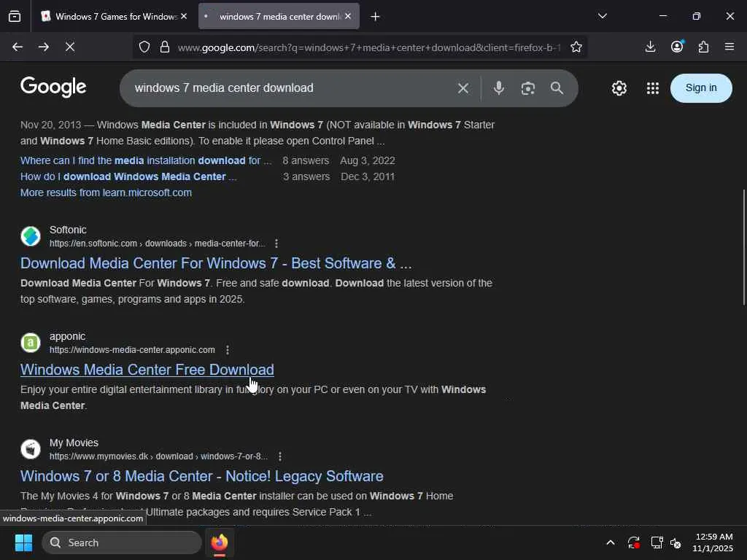Click Firefox icon in taskbar
Viewport: 747px width, 560px height.
219,542
